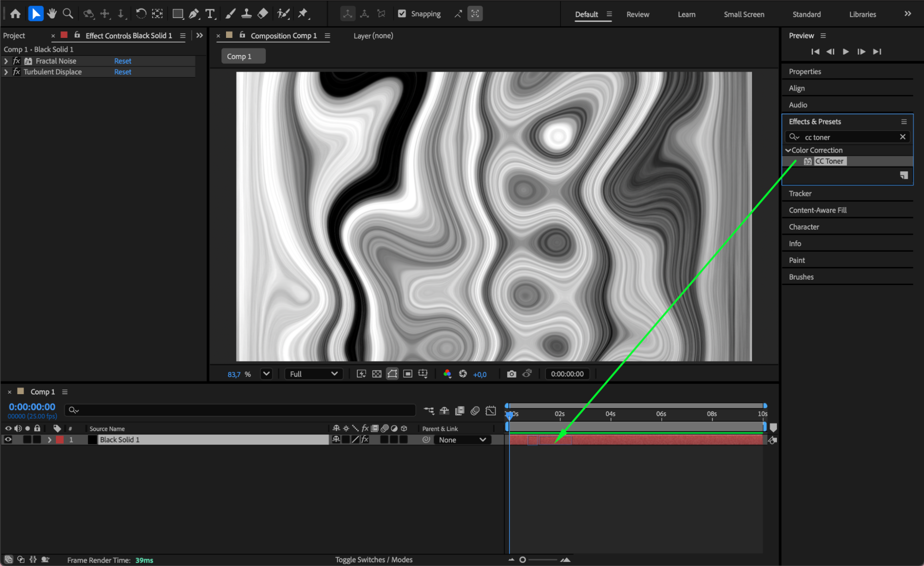
Task: Select the Puppet Pin tool
Action: pos(303,13)
